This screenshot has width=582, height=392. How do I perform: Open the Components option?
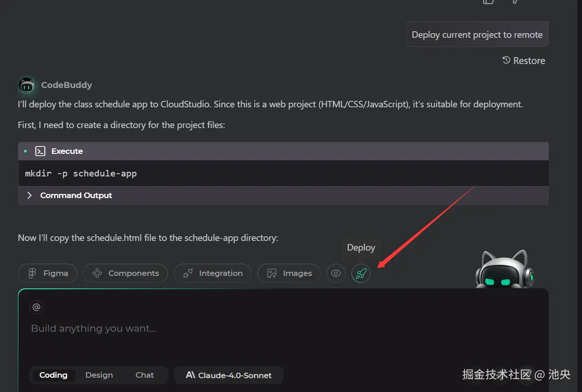pos(125,273)
